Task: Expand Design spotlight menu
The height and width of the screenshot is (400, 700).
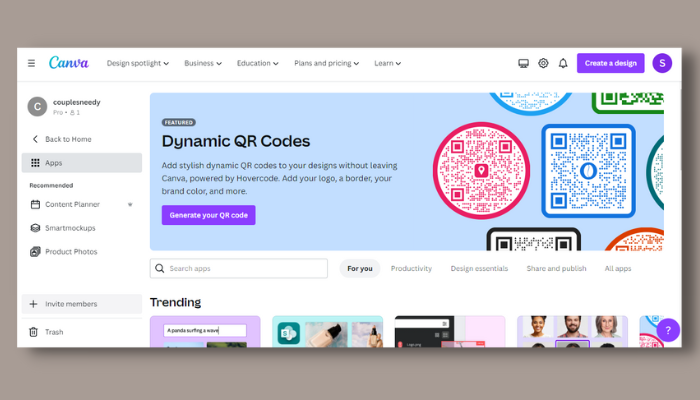Action: (x=138, y=63)
